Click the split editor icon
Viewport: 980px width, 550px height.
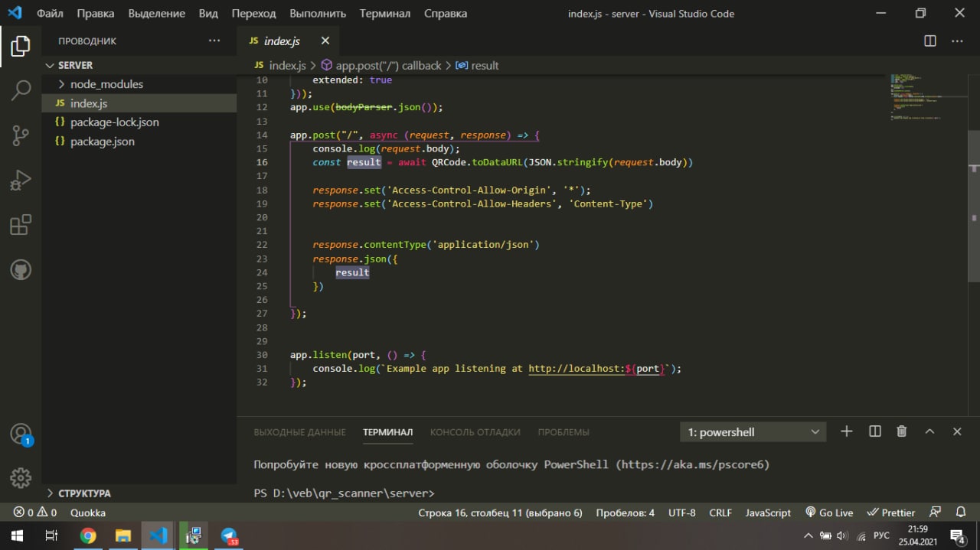(x=930, y=41)
